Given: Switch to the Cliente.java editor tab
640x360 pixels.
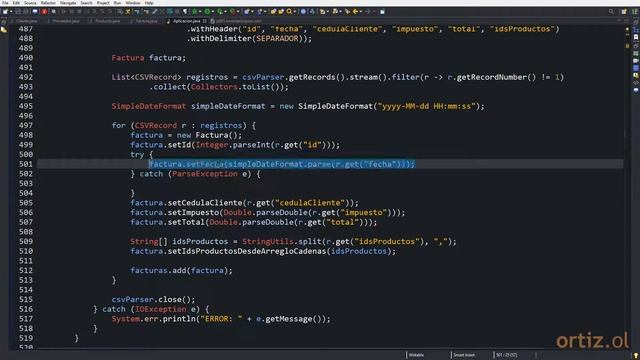Looking at the screenshot, I should (x=27, y=21).
